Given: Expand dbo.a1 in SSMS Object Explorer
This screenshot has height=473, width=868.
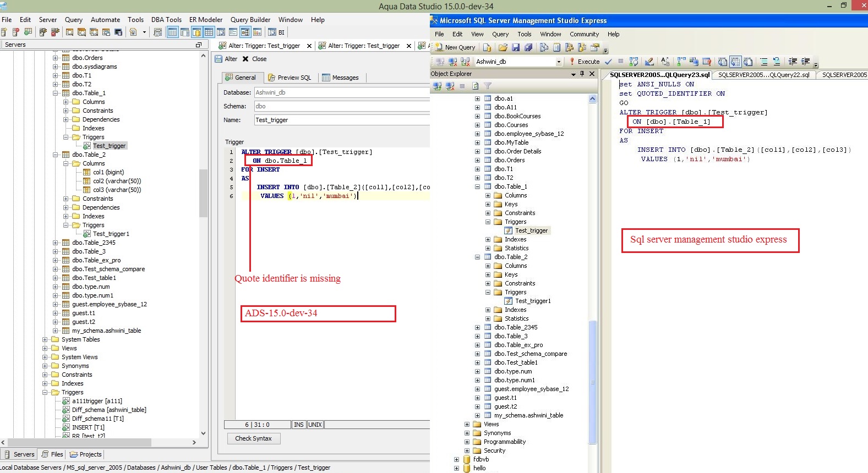Looking at the screenshot, I should point(477,98).
